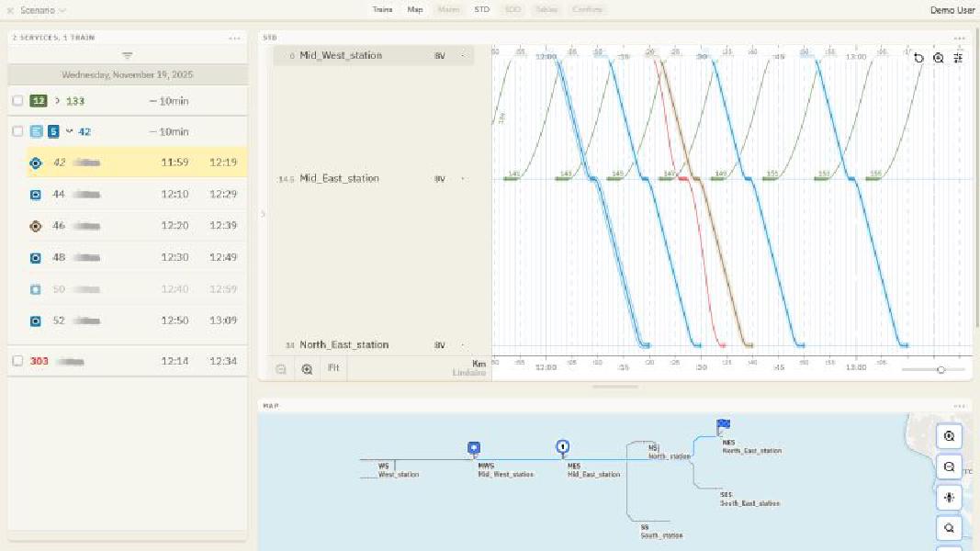Click the Km axis label
980x551 pixels.
point(479,364)
